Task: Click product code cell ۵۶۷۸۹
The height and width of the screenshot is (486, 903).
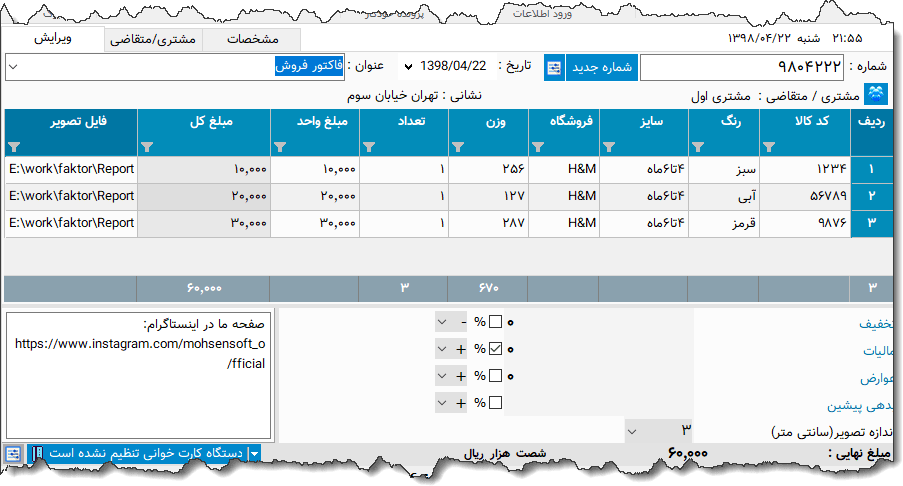Action: tap(805, 196)
